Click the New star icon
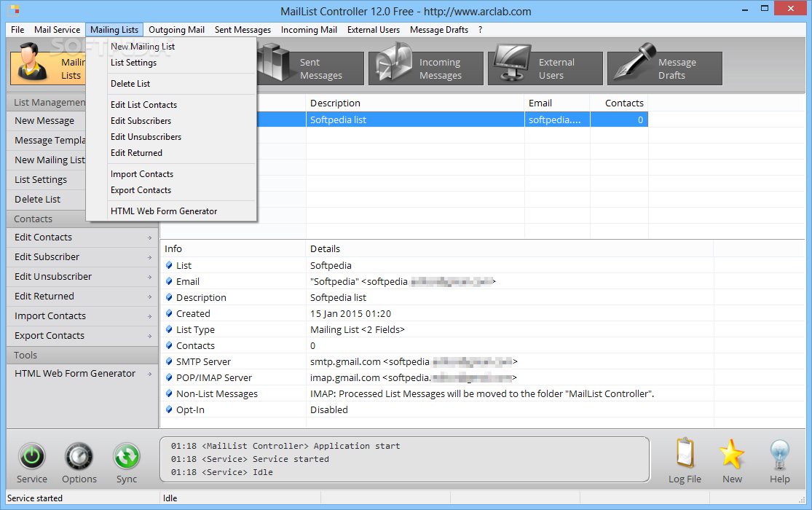The height and width of the screenshot is (510, 812). point(732,454)
